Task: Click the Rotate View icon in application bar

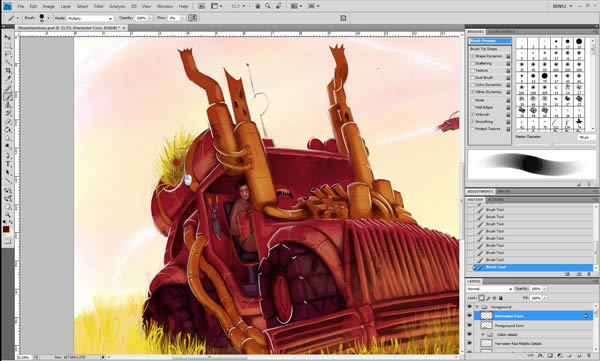Action: point(279,6)
